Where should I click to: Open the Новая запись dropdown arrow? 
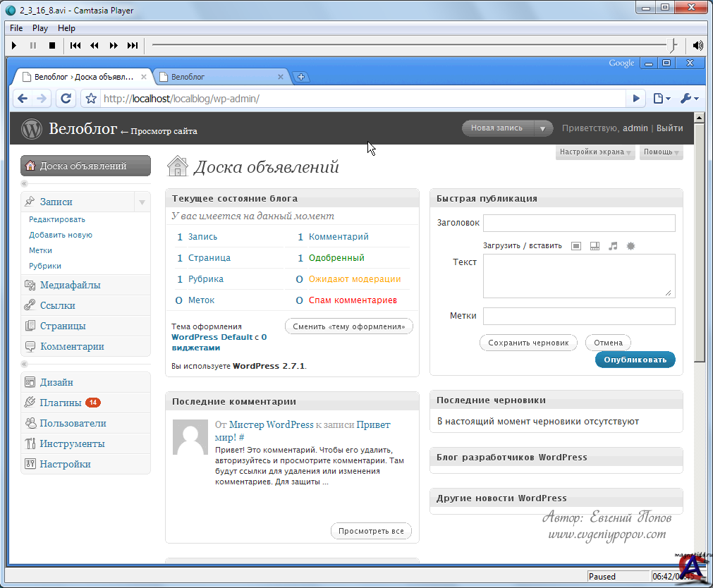(x=542, y=128)
